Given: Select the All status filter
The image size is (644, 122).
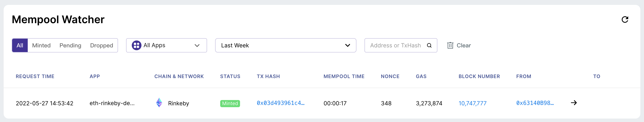Looking at the screenshot, I should [20, 45].
